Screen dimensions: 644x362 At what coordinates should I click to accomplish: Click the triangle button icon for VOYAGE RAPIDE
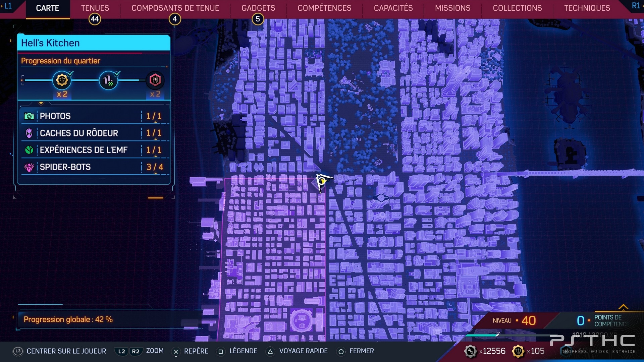[270, 351]
